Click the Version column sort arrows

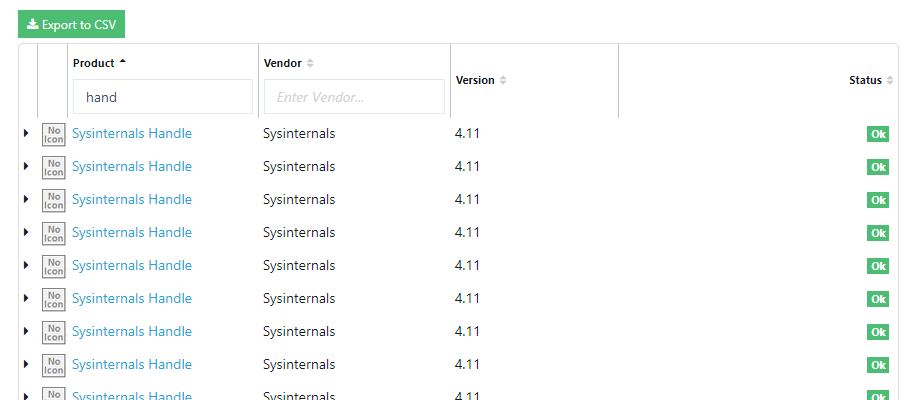pyautogui.click(x=503, y=80)
